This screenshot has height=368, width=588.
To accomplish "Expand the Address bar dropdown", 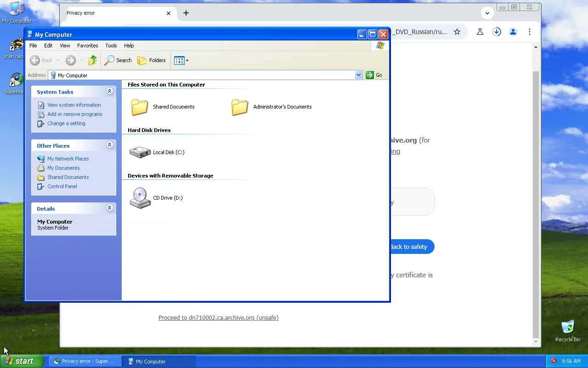I will click(x=359, y=75).
